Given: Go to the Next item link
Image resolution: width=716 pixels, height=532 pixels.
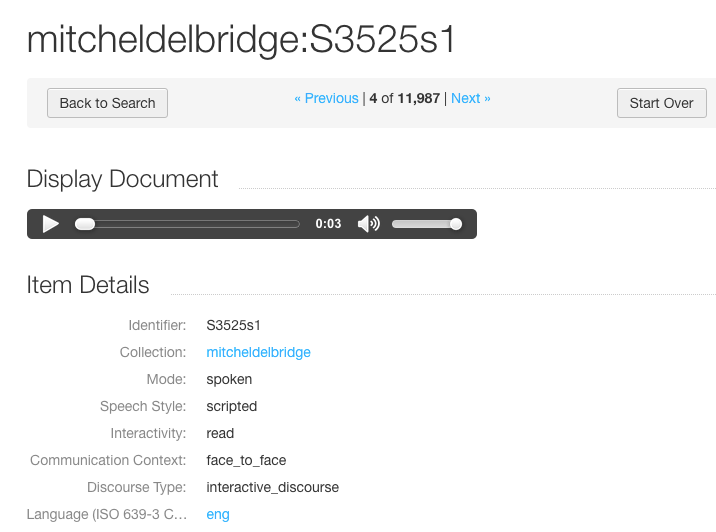Looking at the screenshot, I should 471,98.
